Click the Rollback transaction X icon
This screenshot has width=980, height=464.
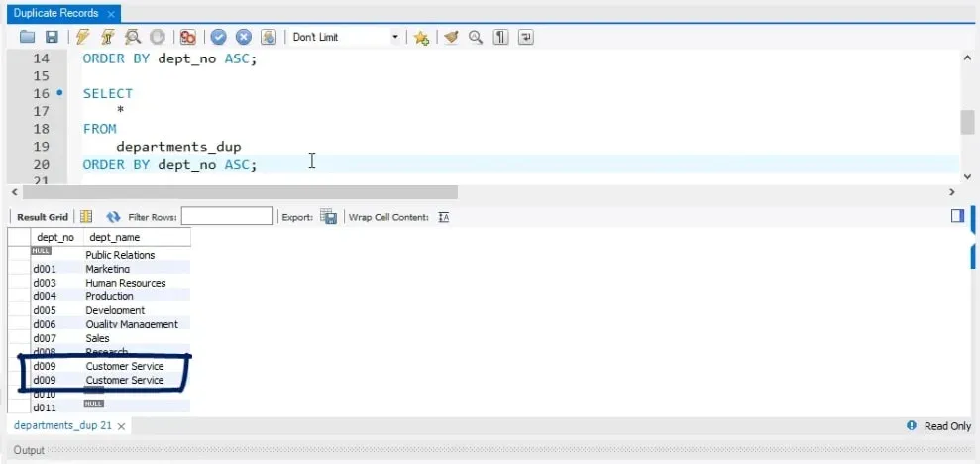(243, 37)
